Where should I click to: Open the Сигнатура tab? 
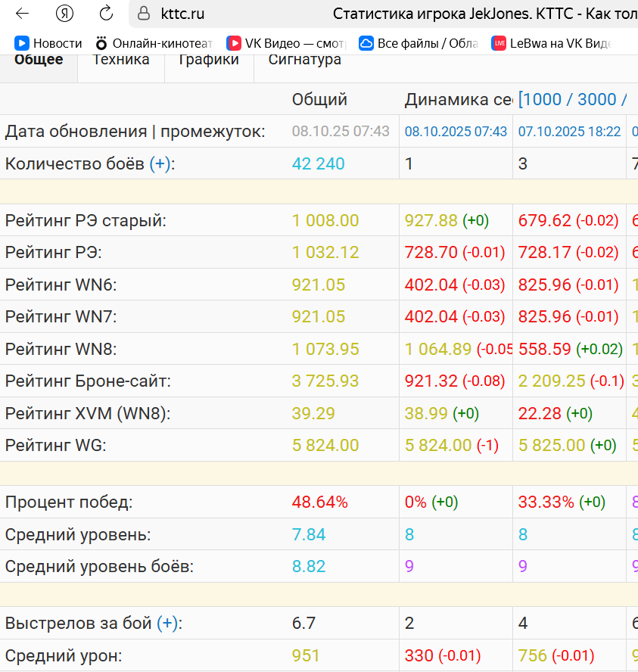(304, 60)
